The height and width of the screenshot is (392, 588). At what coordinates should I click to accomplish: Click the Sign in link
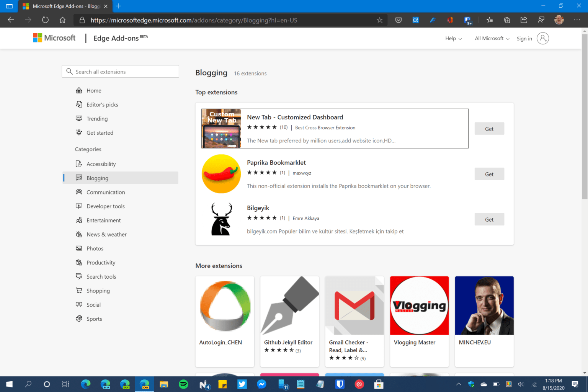point(524,38)
